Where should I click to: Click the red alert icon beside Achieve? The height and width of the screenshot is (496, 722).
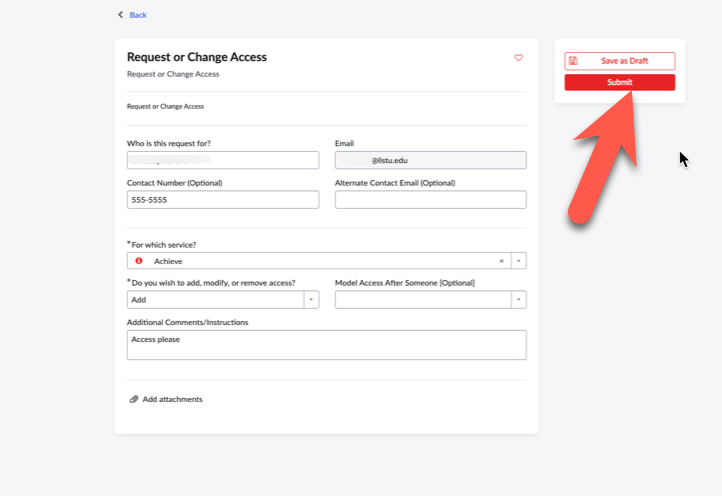coord(139,261)
